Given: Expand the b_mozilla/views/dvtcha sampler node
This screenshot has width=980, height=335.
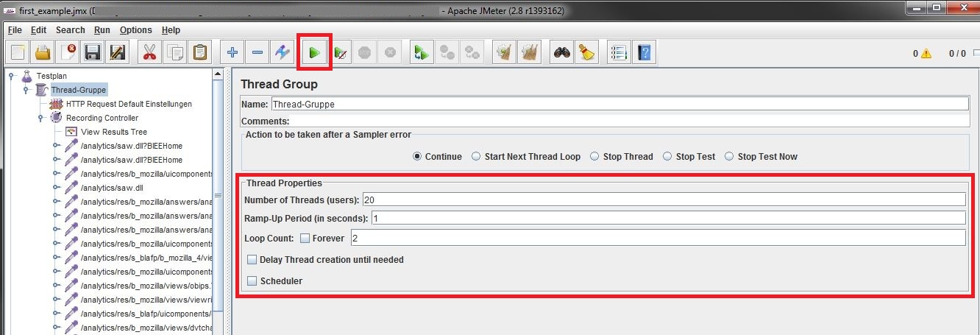Looking at the screenshot, I should point(56,328).
